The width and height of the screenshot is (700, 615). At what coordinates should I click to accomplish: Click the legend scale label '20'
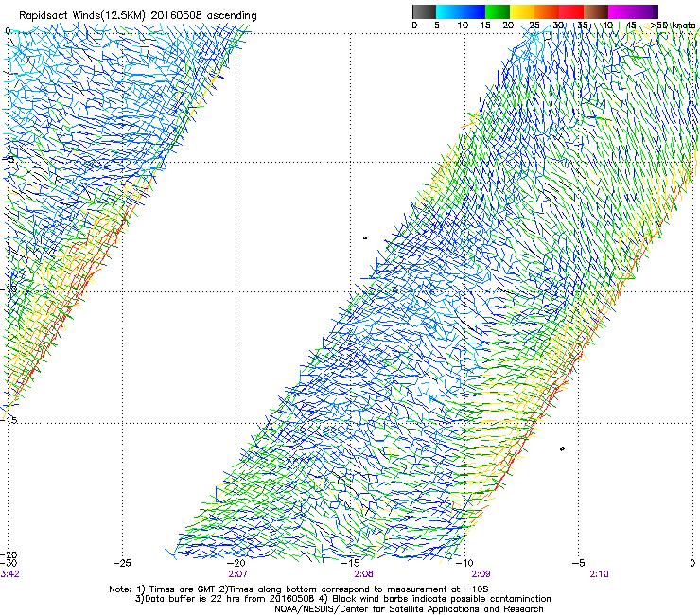(508, 25)
